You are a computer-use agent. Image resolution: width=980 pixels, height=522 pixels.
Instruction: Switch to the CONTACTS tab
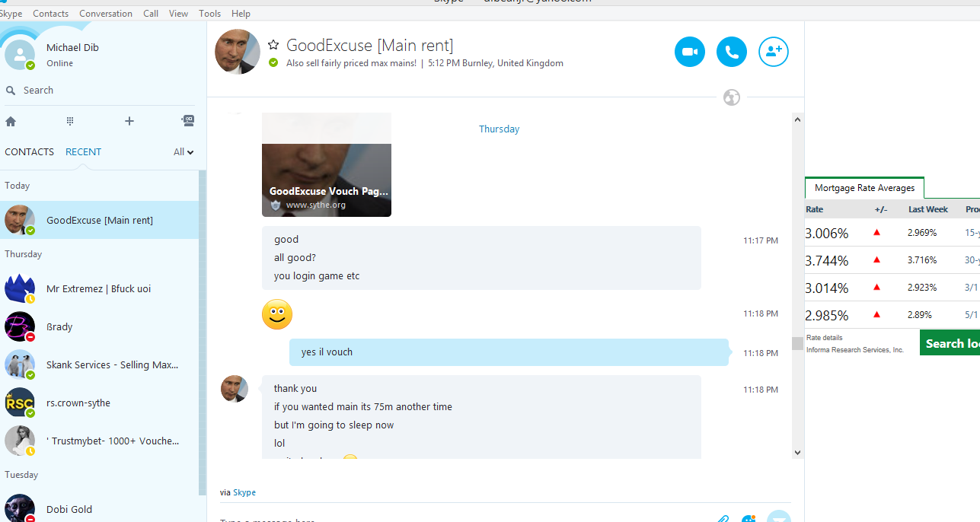pos(29,152)
